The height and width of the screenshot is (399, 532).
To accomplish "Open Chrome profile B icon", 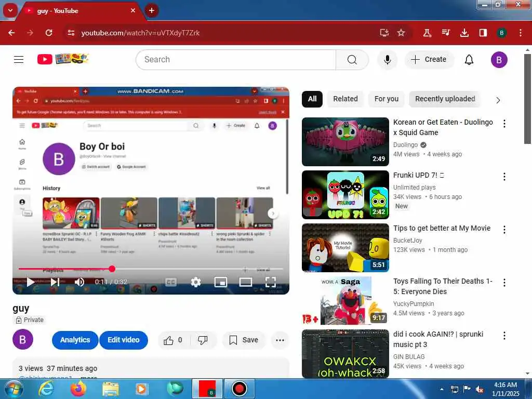I will tap(501, 33).
